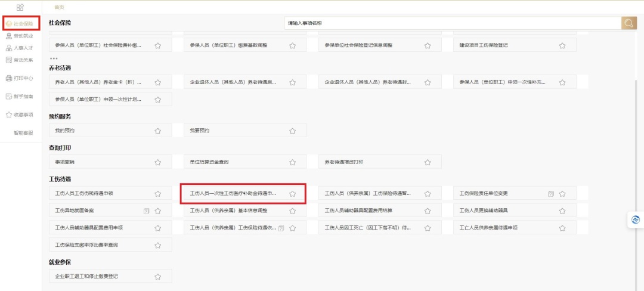Star the 单位结算资金查询 item

coord(292,162)
